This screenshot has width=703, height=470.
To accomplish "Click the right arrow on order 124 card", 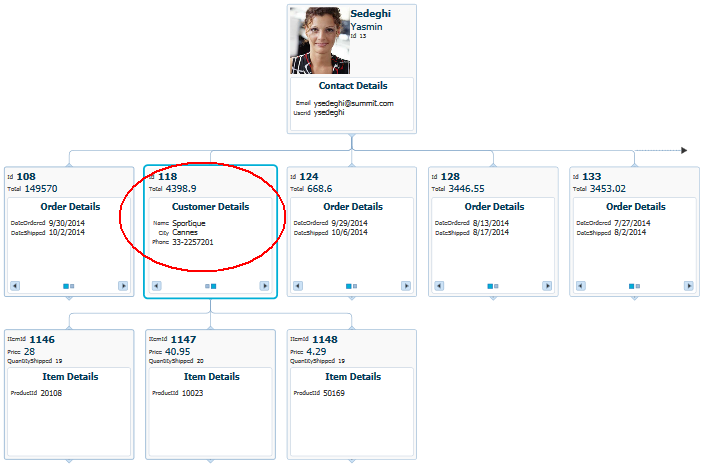I will tap(406, 286).
